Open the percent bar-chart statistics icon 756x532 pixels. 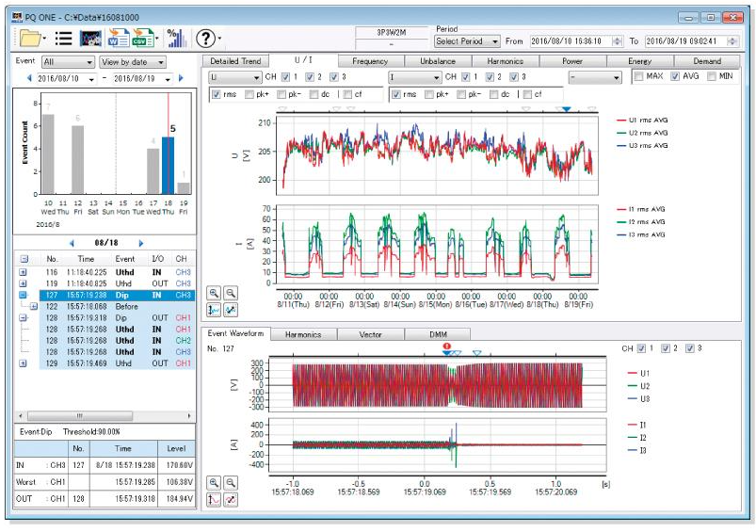[x=176, y=38]
